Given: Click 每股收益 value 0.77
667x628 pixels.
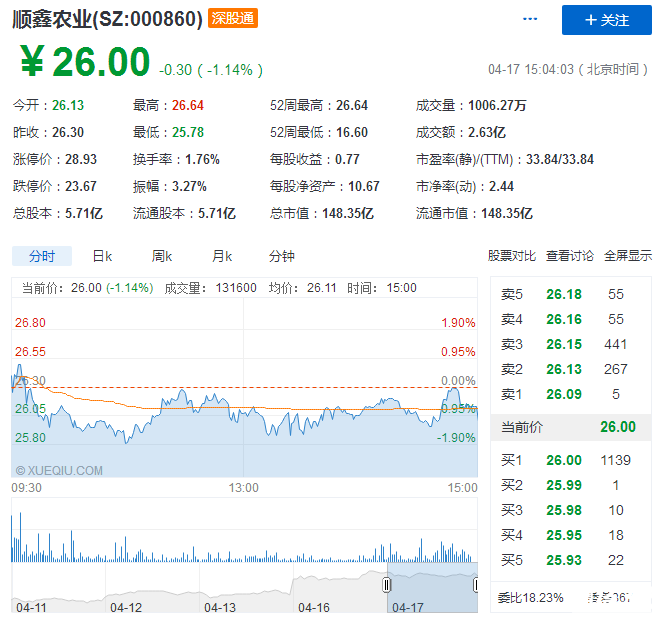Looking at the screenshot, I should point(347,159).
